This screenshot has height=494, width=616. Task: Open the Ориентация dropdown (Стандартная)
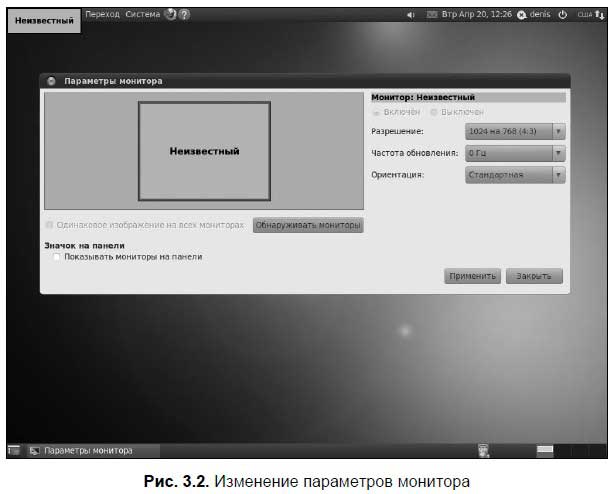pos(515,175)
